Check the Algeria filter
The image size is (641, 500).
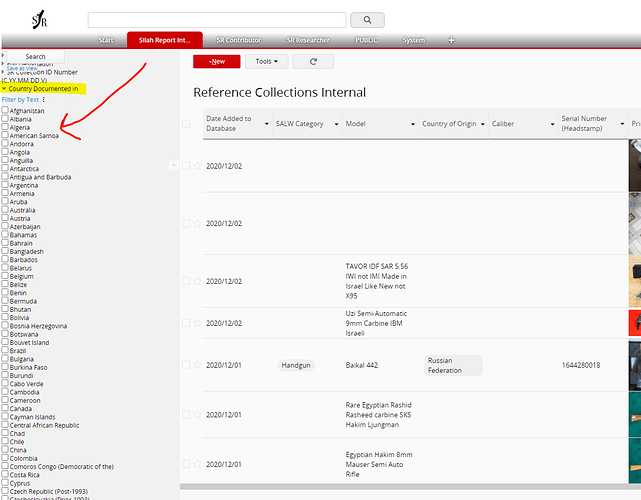(x=5, y=127)
